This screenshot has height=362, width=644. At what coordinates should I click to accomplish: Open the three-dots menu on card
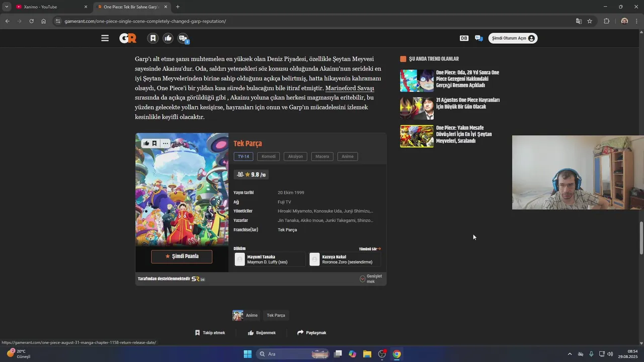tap(165, 143)
